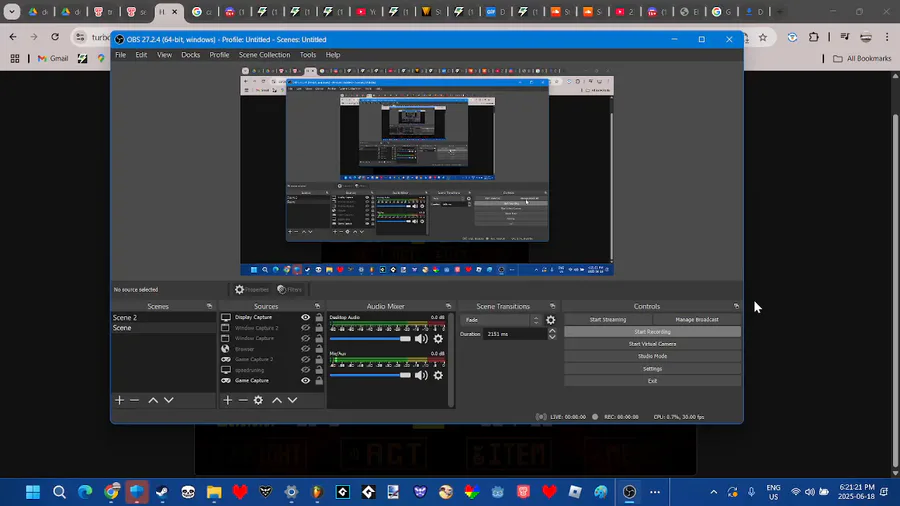Open the Fade transition dropdown
Screen dimensions: 900x506
(x=502, y=320)
